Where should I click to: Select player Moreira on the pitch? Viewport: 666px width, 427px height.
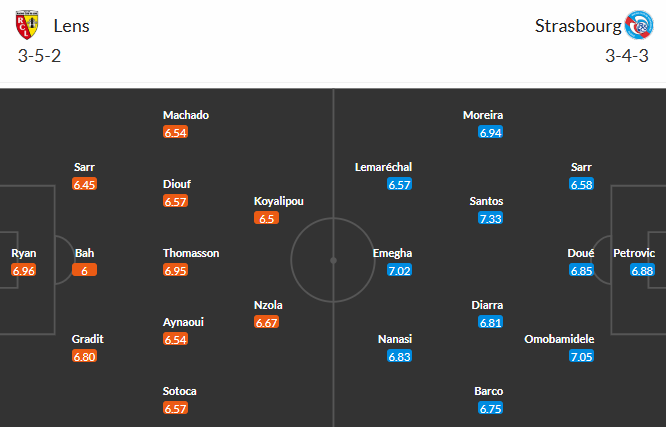[483, 115]
